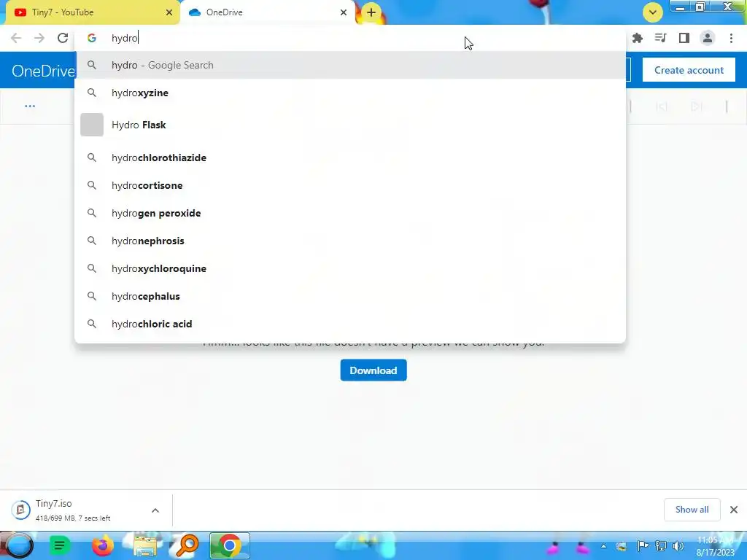747x560 pixels.
Task: Close the downloads bar
Action: (734, 510)
